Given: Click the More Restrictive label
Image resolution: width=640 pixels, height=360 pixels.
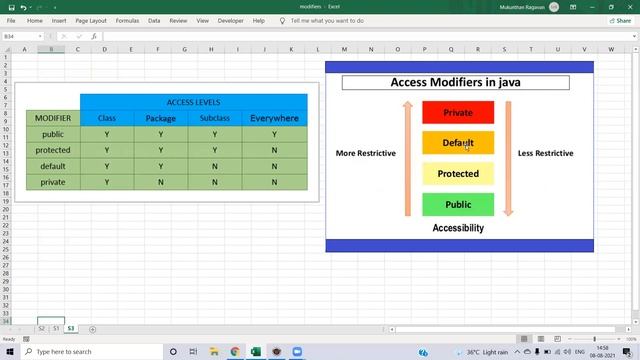Looking at the screenshot, I should pos(366,153).
